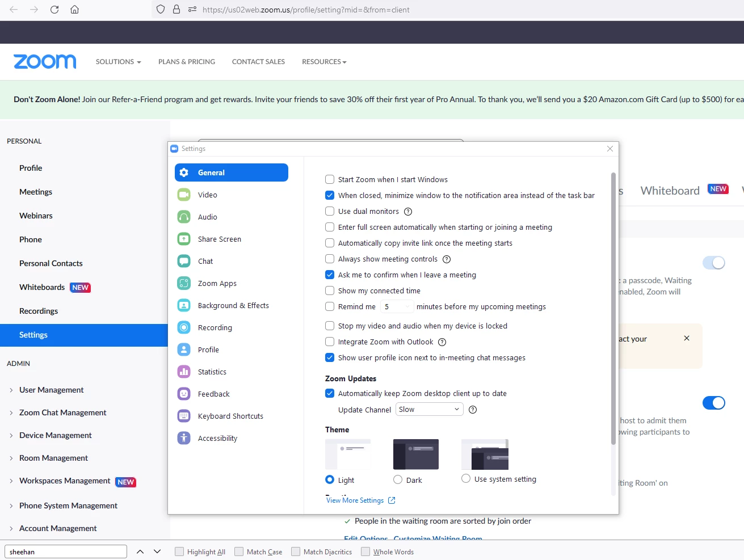
Task: Open Recordings in the web sidebar
Action: click(x=39, y=311)
